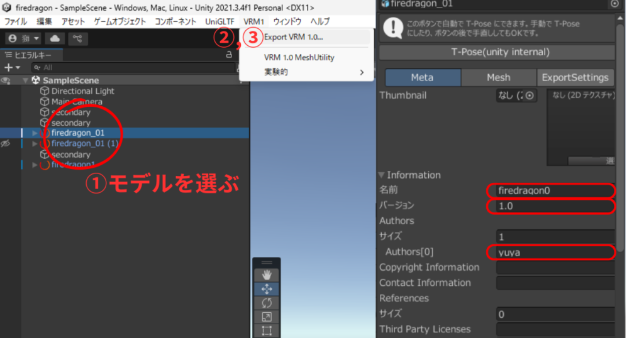644x338 pixels.
Task: Select the Scale tool
Action: pyautogui.click(x=267, y=317)
